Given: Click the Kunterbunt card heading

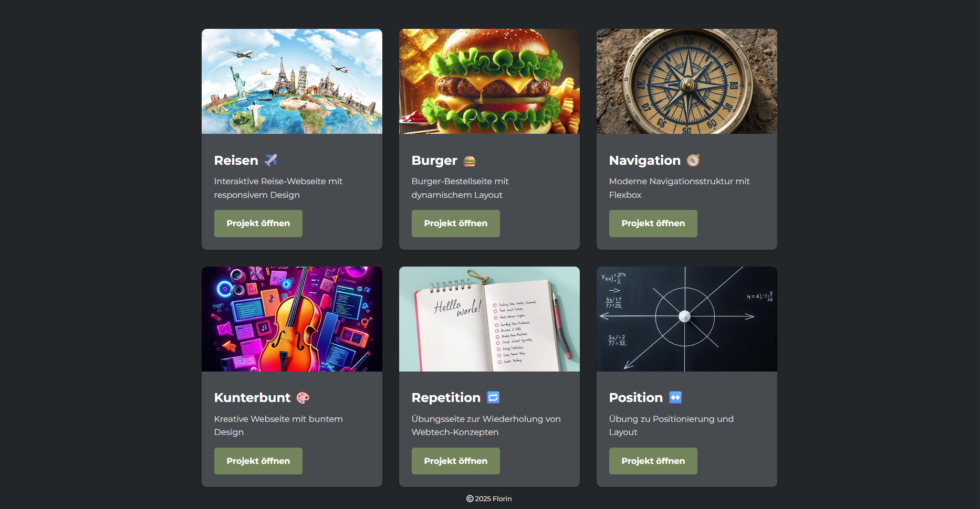Looking at the screenshot, I should 252,398.
